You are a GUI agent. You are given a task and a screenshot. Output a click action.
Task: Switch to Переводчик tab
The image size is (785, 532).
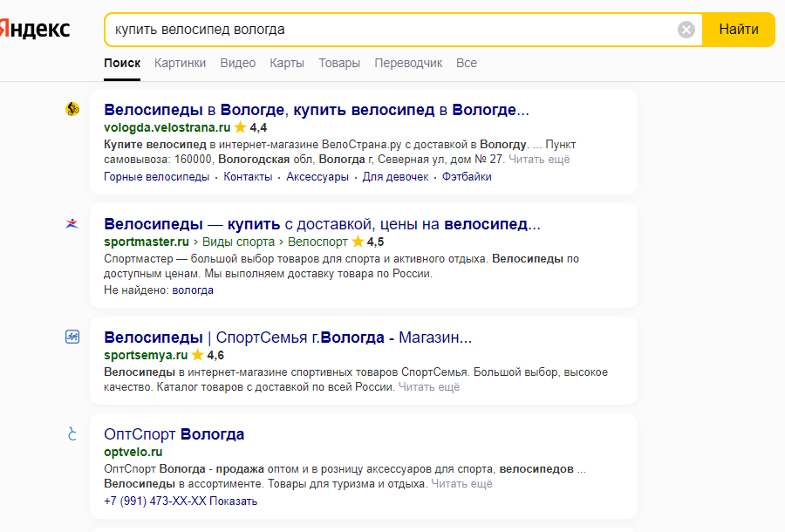click(x=408, y=63)
